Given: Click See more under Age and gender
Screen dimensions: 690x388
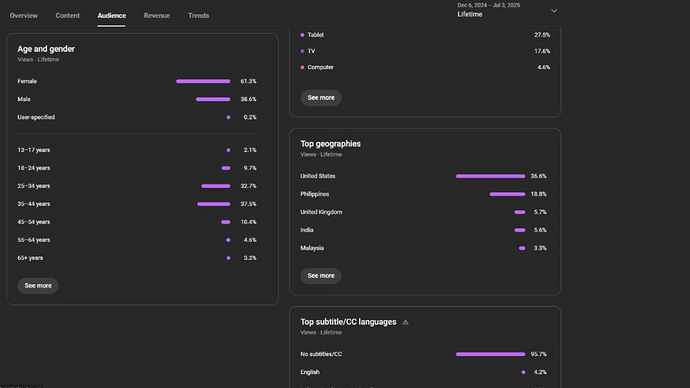Looking at the screenshot, I should click(38, 286).
